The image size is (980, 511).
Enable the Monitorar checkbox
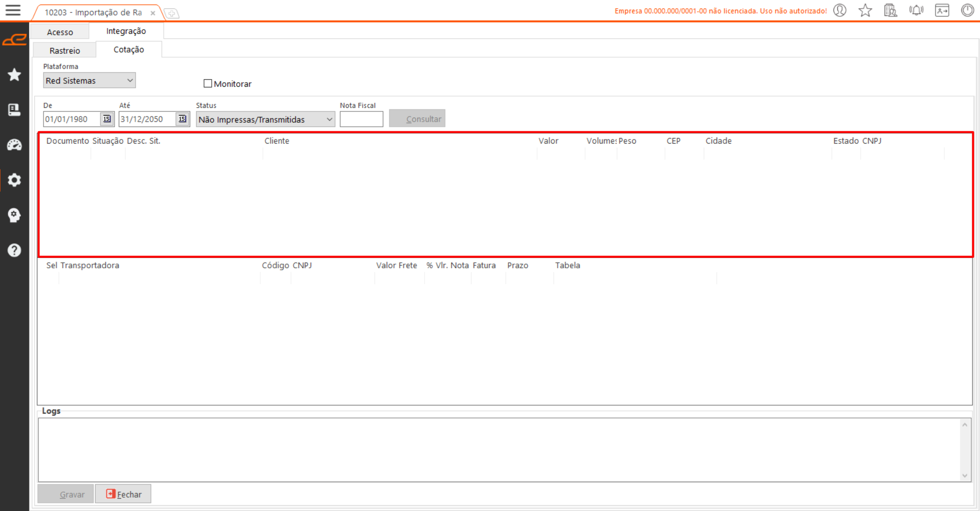coord(208,83)
